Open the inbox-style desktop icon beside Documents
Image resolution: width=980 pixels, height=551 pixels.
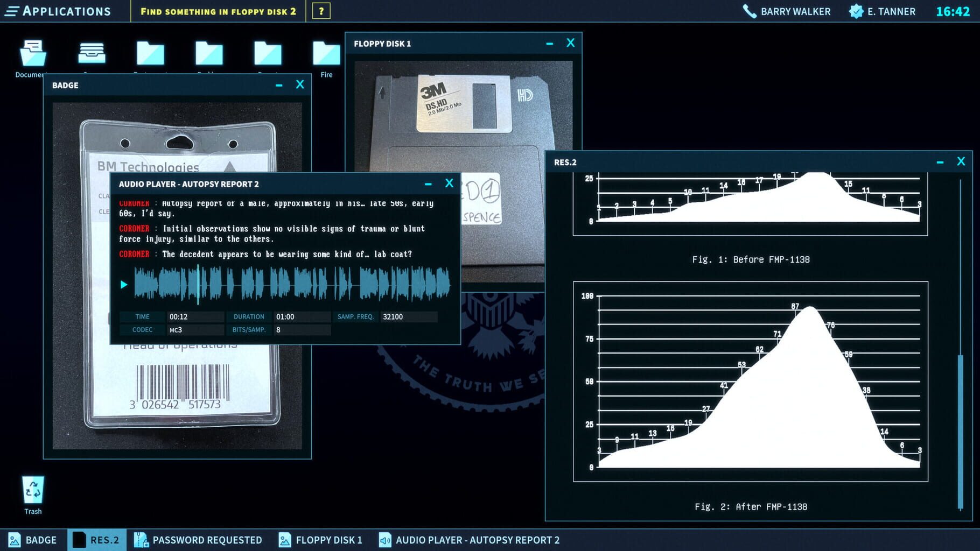92,52
